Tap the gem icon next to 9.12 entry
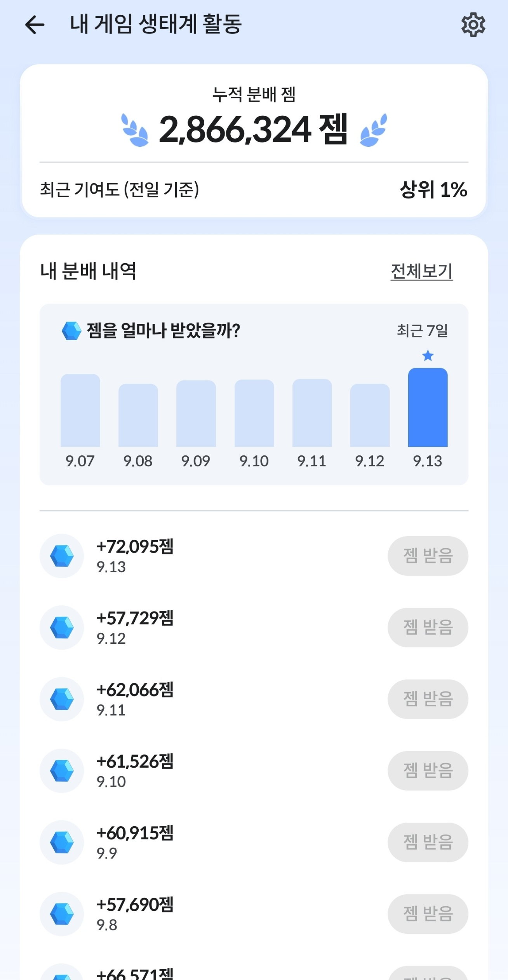This screenshot has width=508, height=980. [62, 627]
